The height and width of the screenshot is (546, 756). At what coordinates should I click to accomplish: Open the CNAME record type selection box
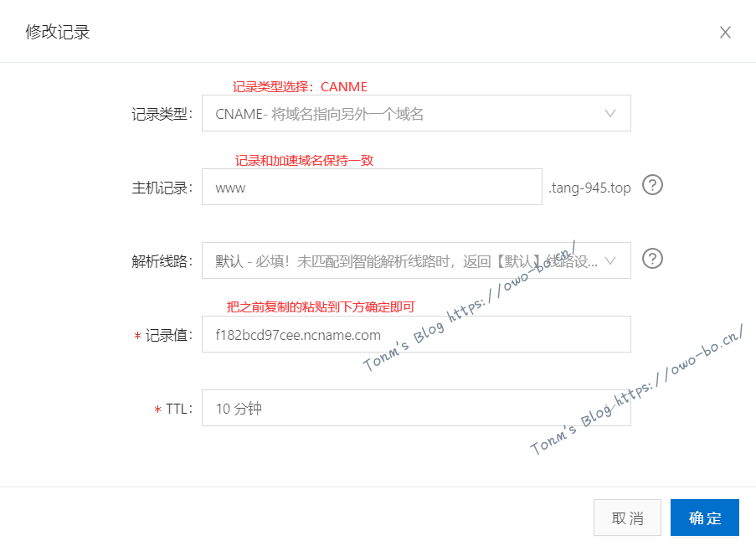click(416, 113)
